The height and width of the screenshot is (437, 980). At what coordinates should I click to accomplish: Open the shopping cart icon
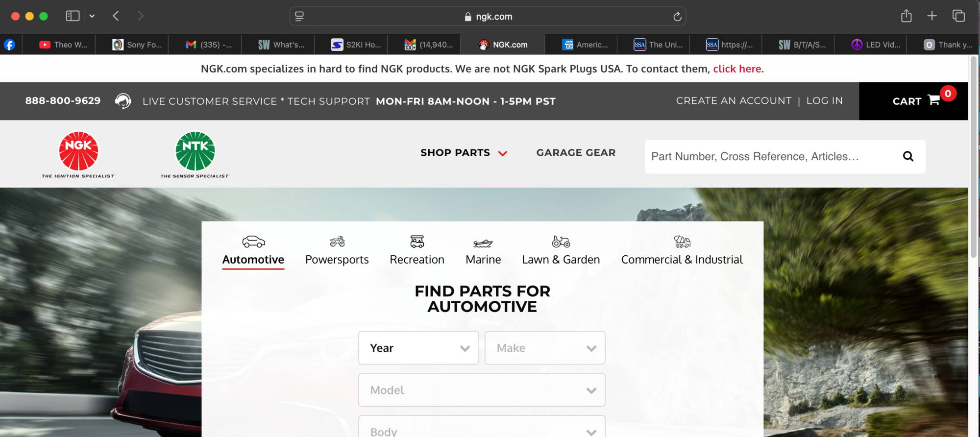[933, 100]
